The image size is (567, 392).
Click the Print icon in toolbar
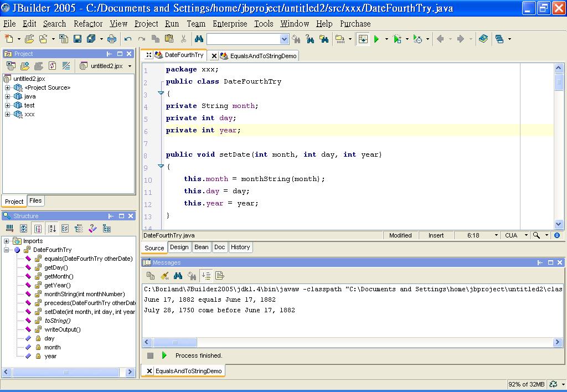[x=112, y=39]
